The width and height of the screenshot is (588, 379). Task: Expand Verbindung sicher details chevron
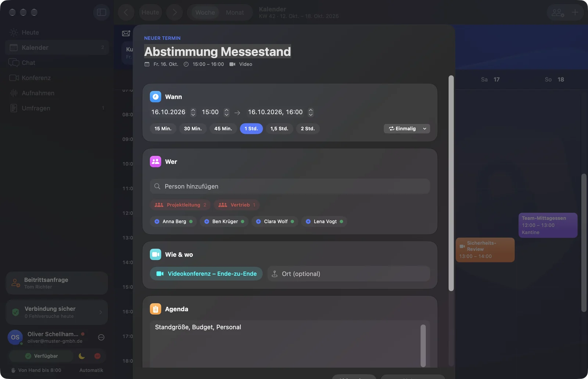coord(101,312)
